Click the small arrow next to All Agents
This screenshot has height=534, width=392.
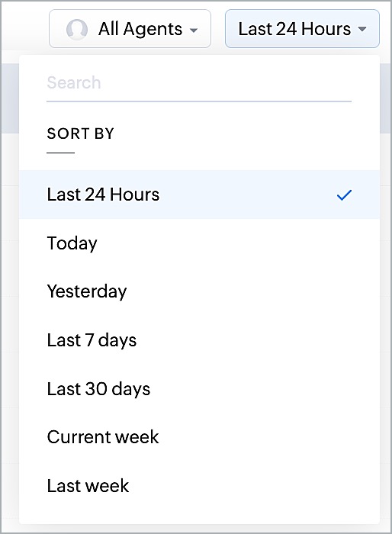(x=194, y=31)
